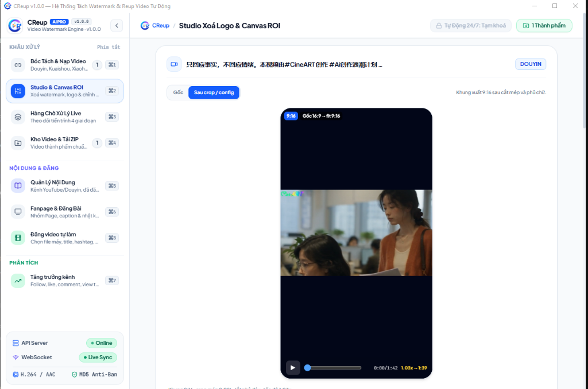The image size is (588, 389).
Task: Click the 0:00/1:42 time display
Action: pyautogui.click(x=385, y=368)
